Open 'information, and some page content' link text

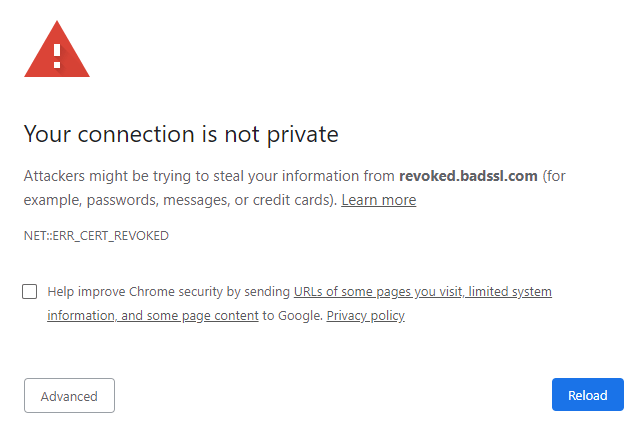tap(153, 316)
